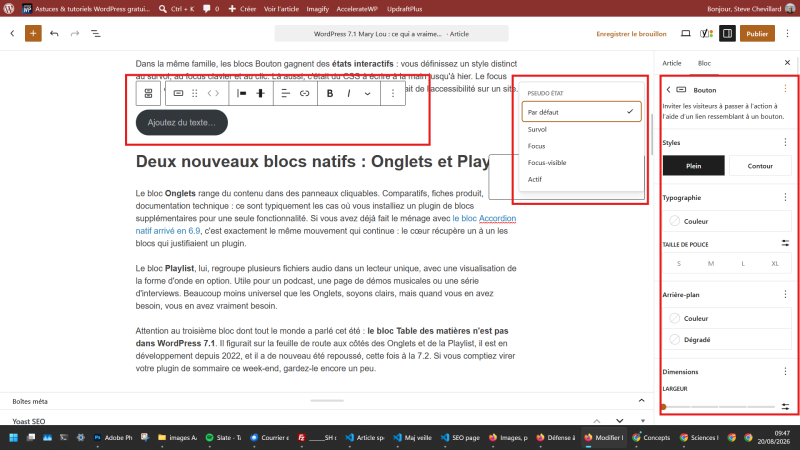The width and height of the screenshot is (800, 450).
Task: Open the block inserter plus button
Action: pyautogui.click(x=33, y=34)
